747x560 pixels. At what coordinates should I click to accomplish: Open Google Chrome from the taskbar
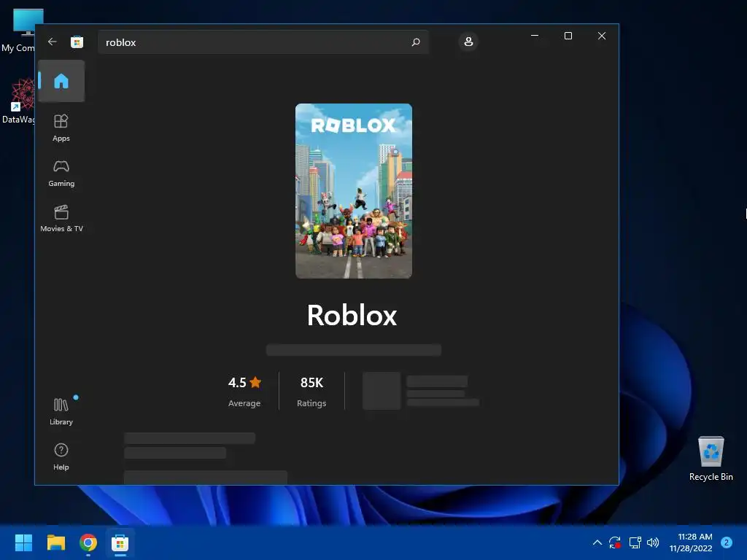[x=88, y=542]
